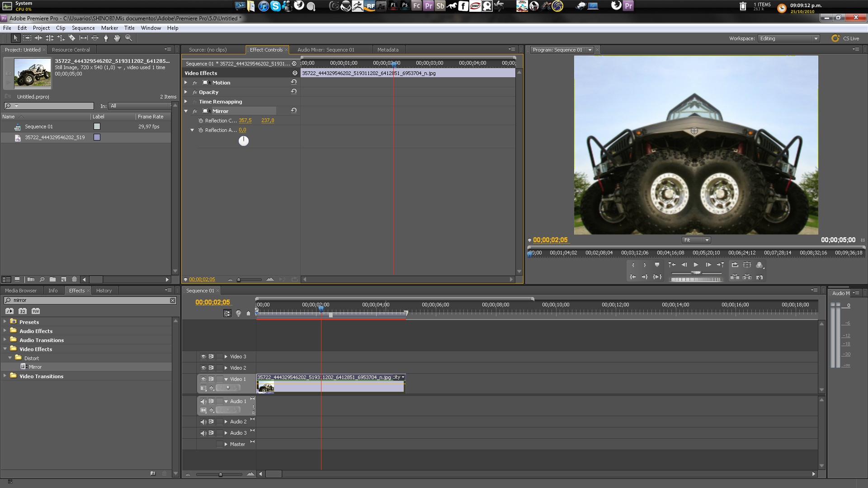Select the Zoom tool magnifier

(x=128, y=38)
